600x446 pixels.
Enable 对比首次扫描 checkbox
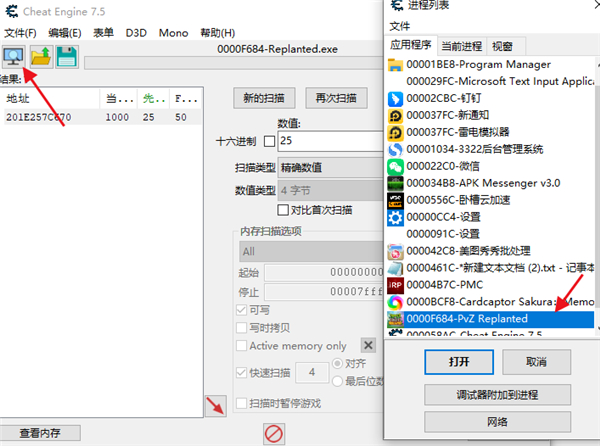click(283, 210)
